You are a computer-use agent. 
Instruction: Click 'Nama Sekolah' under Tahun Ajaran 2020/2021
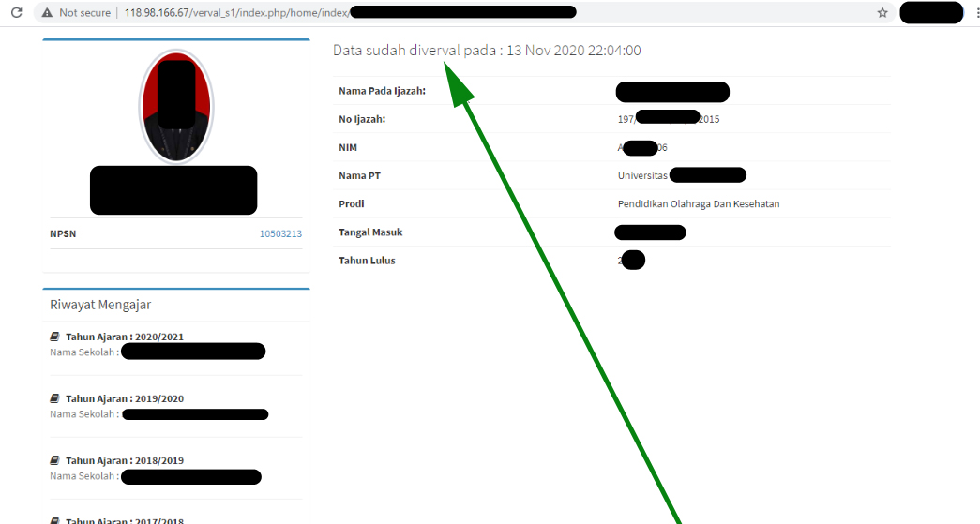pos(84,352)
